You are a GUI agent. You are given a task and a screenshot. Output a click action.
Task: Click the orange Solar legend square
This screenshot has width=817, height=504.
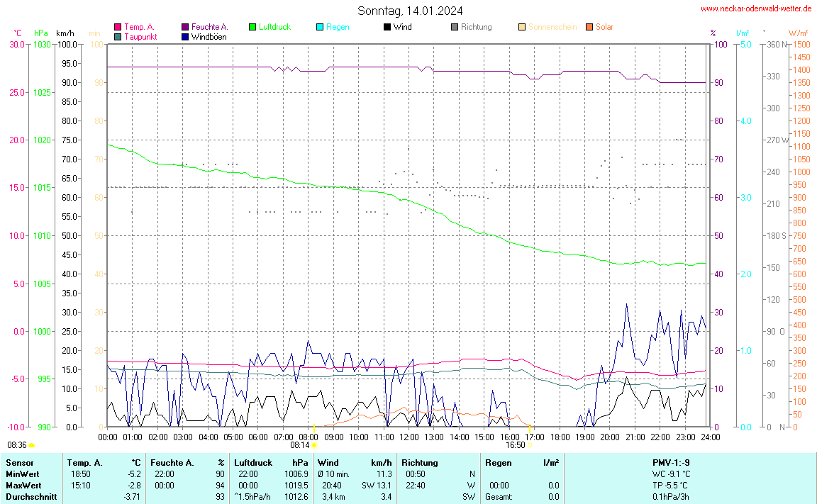tap(589, 27)
